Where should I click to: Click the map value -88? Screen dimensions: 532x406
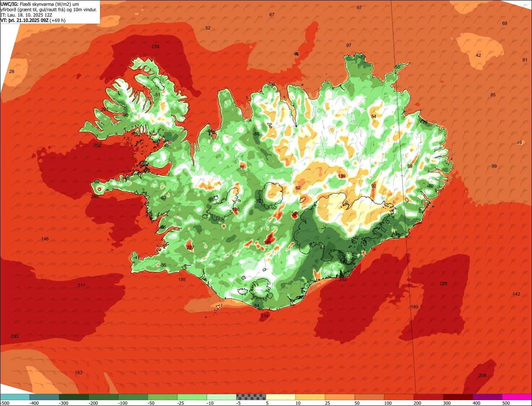tap(256, 134)
